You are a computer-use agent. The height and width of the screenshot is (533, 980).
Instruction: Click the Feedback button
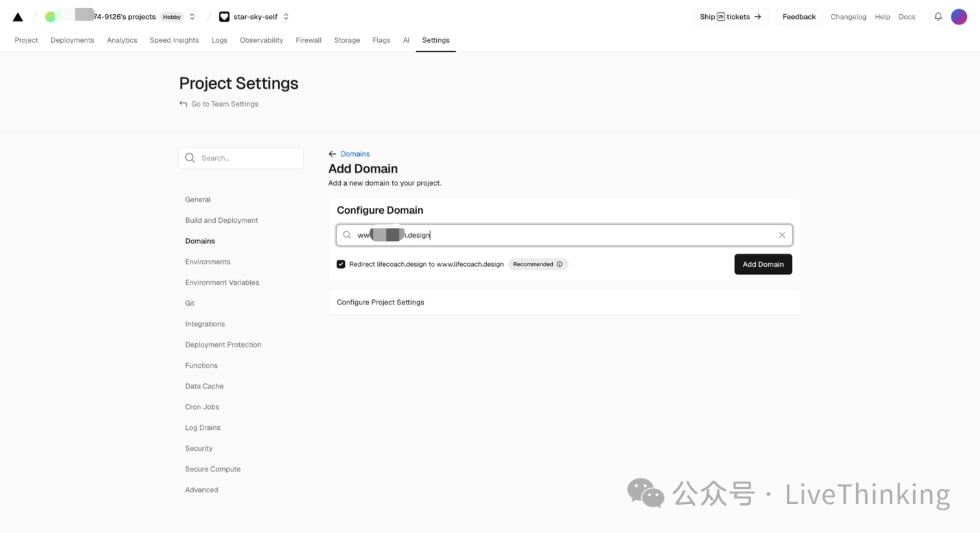click(x=799, y=17)
